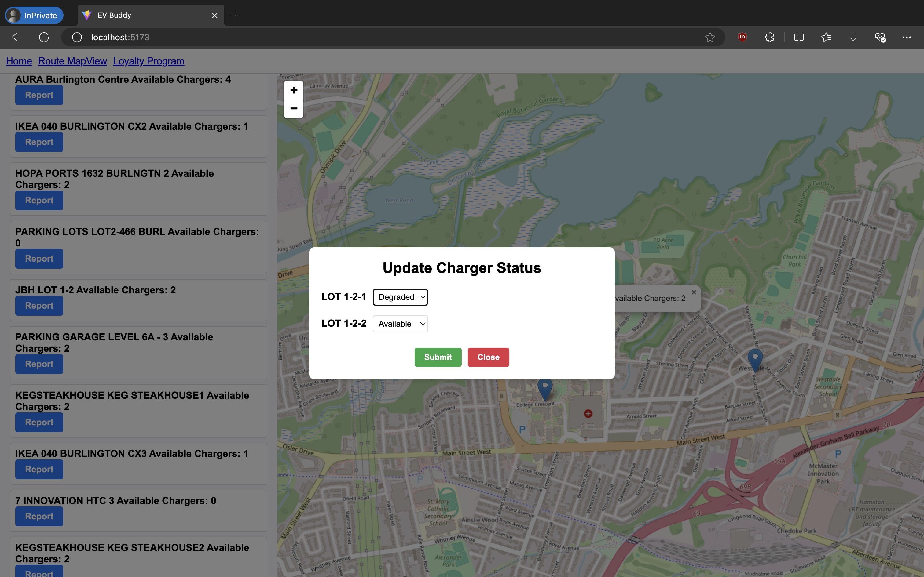This screenshot has height=577, width=924.
Task: Expand the LOT 1-2-2 Available dropdown
Action: point(400,324)
